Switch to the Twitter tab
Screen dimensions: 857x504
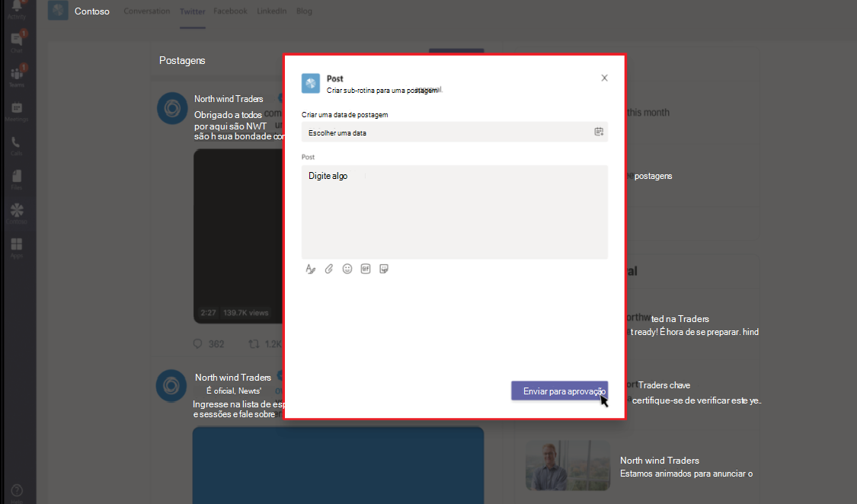(193, 11)
